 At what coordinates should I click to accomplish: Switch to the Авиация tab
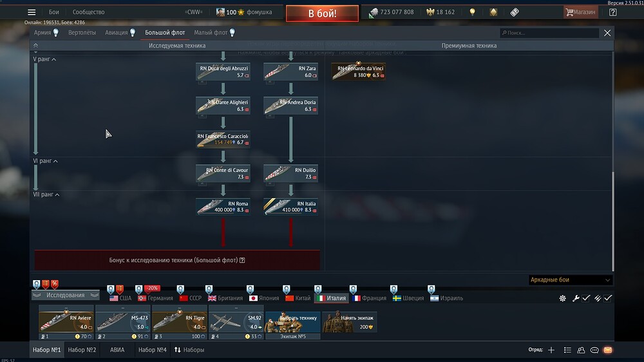(116, 32)
